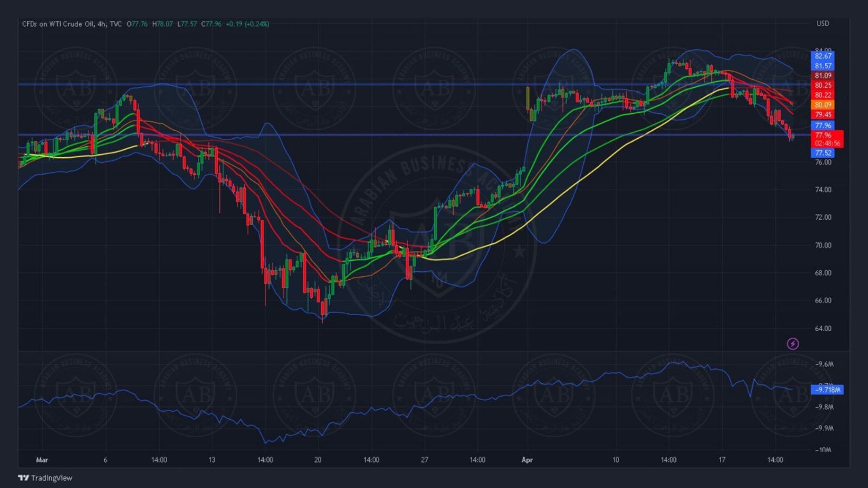Image resolution: width=868 pixels, height=488 pixels.
Task: Click the dark red 81.09 price label
Action: click(823, 76)
